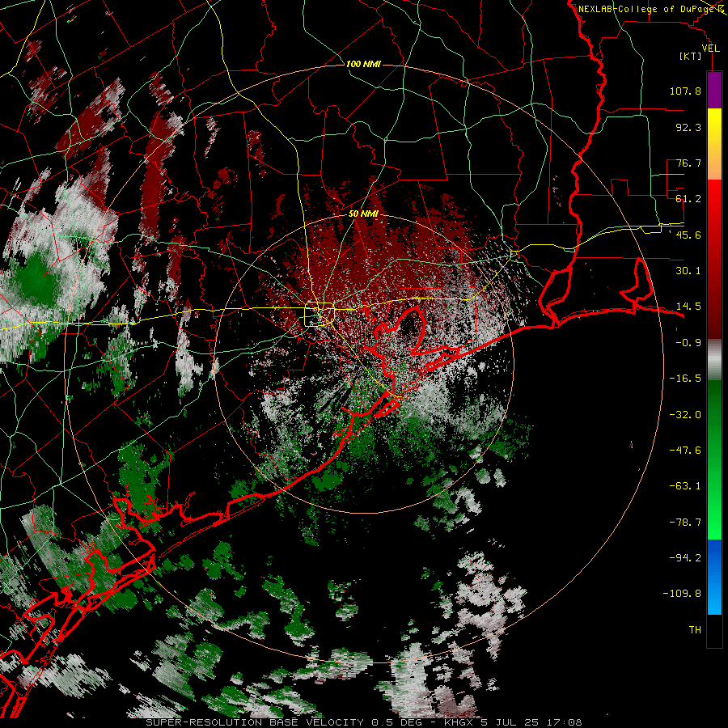Click the -109.8 velocity scale value
Screen dimensions: 728x728
click(682, 594)
